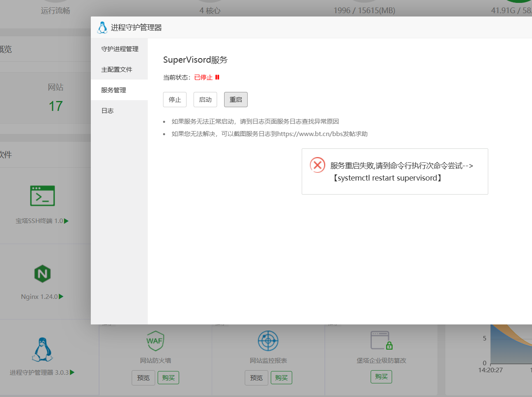The width and height of the screenshot is (532, 397).
Task: Click the 进程守护管理器 3.0.3 label
Action: coord(39,373)
